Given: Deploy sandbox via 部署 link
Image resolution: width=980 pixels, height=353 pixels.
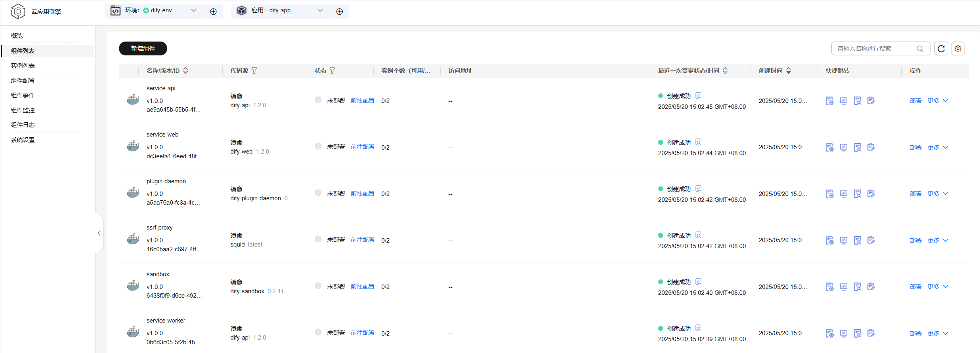Looking at the screenshot, I should tap(915, 287).
